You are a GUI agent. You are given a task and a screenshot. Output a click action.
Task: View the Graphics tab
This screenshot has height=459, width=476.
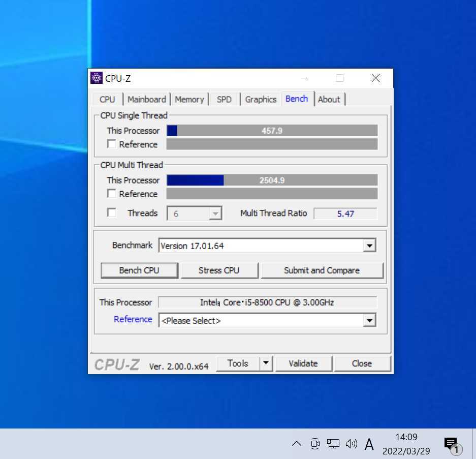tap(261, 99)
